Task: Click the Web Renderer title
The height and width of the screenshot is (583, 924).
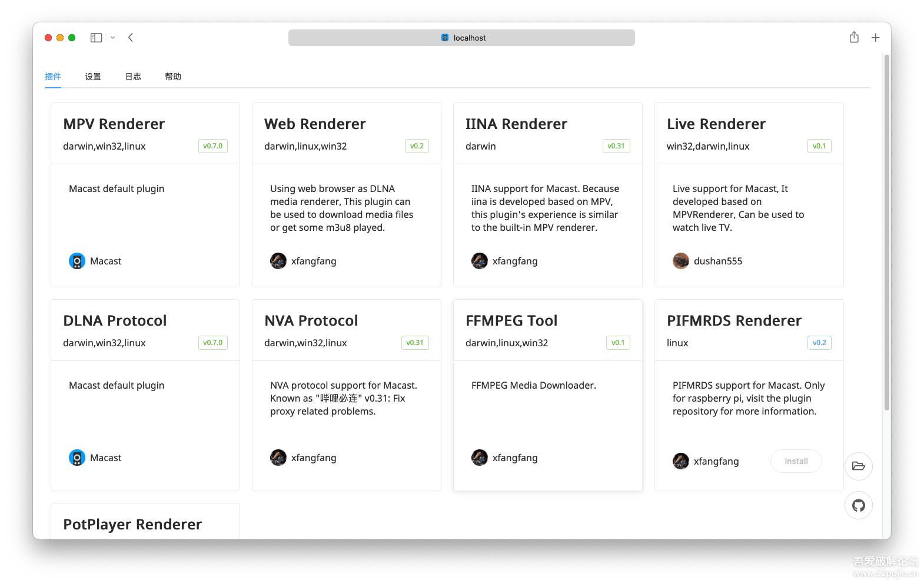Action: (x=315, y=124)
